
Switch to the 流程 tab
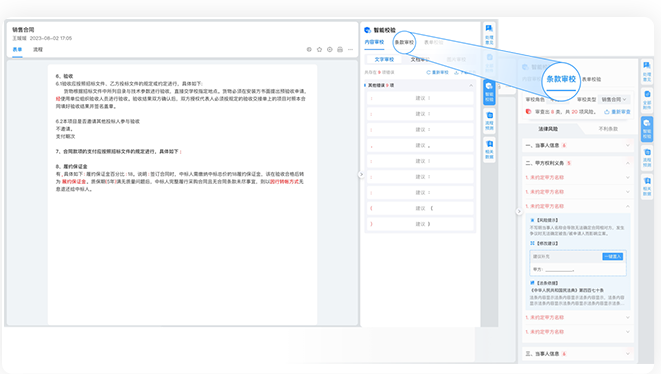[38, 49]
